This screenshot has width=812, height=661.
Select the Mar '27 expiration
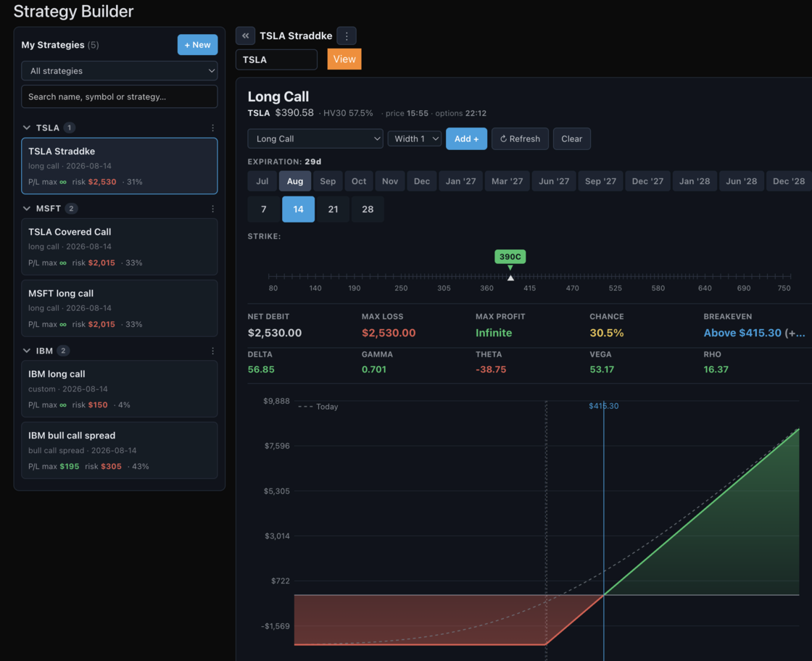coord(507,181)
